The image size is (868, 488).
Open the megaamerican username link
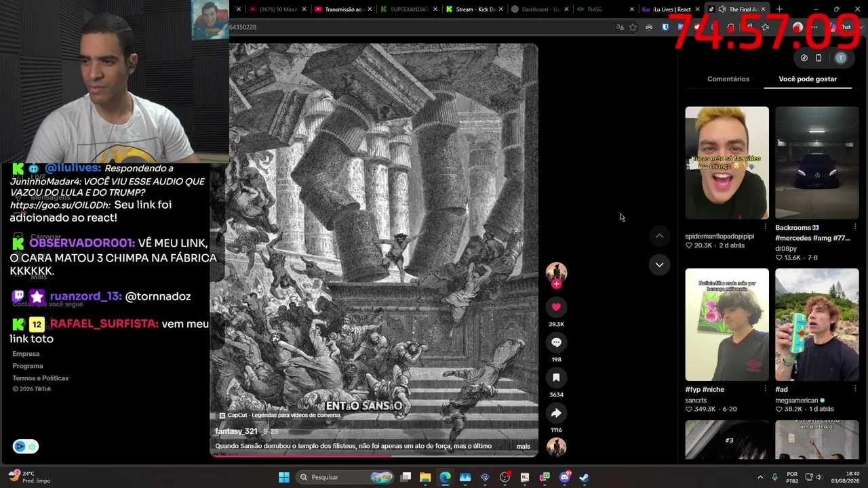(x=797, y=401)
